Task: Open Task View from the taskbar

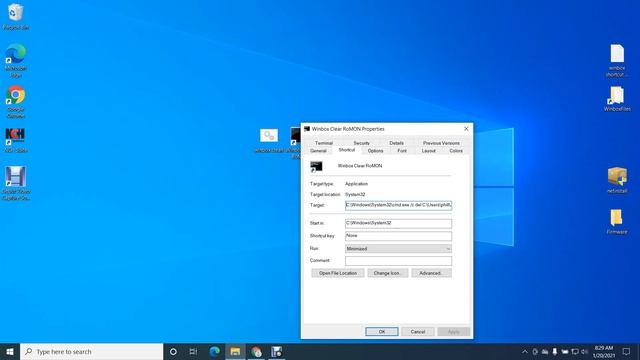Action: click(193, 351)
